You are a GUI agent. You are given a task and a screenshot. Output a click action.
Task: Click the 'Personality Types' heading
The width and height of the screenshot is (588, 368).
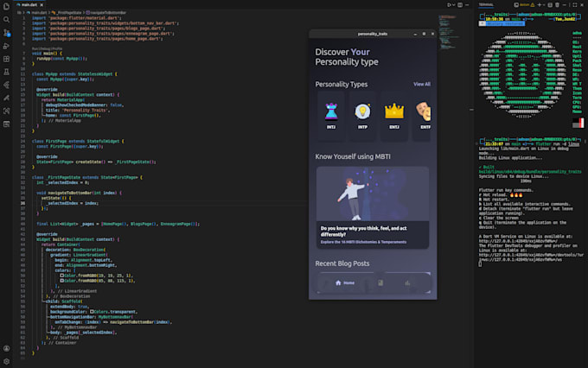point(342,85)
